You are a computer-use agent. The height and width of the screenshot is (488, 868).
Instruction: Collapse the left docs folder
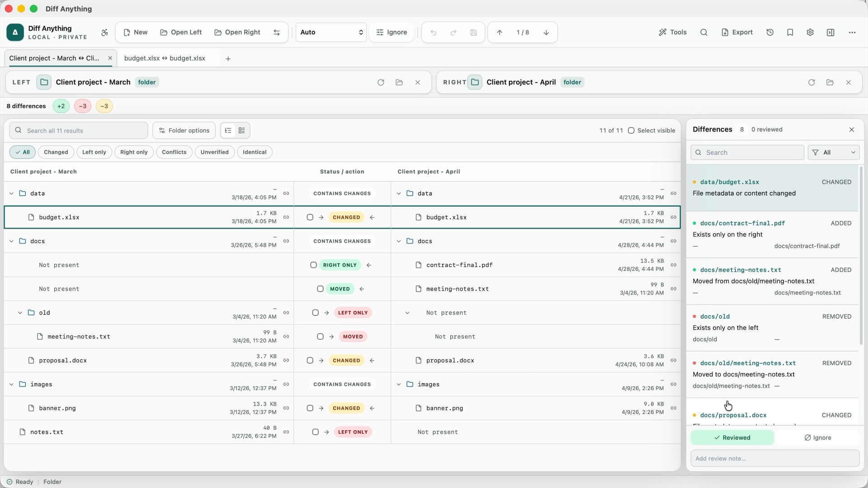(x=11, y=241)
